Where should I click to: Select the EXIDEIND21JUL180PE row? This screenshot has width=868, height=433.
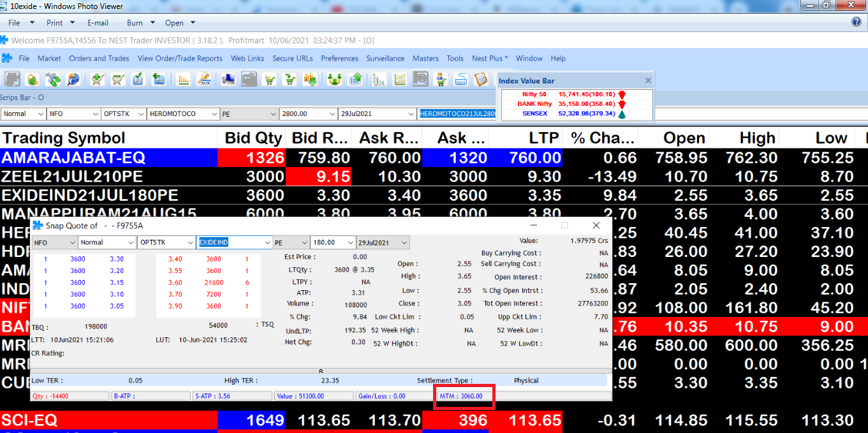click(434, 194)
